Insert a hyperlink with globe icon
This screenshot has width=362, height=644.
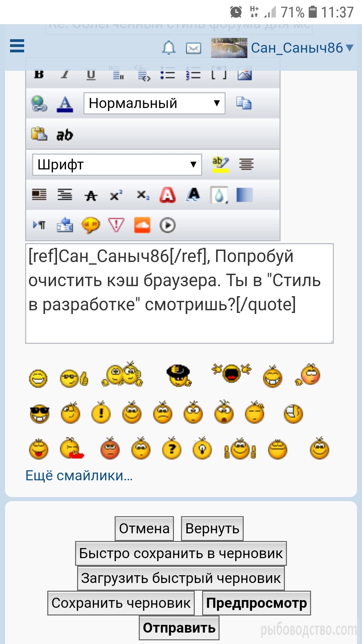(39, 103)
